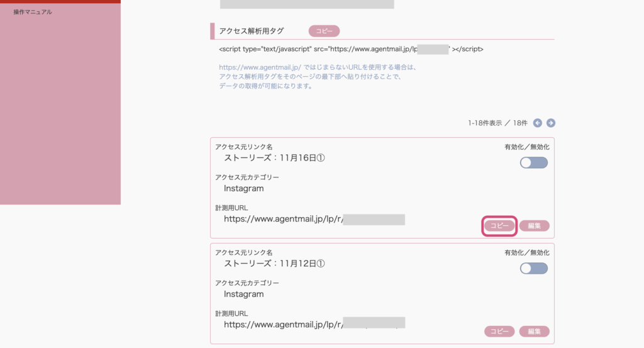Click the アクセス解析用タグ section heading
The image size is (644, 348).
pyautogui.click(x=252, y=31)
